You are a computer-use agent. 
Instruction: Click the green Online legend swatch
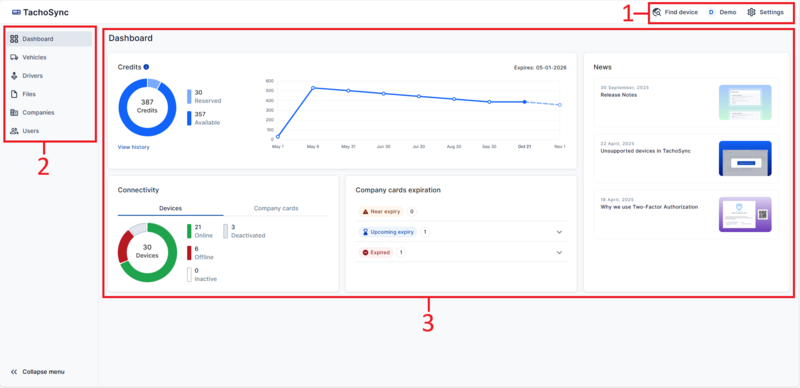189,231
